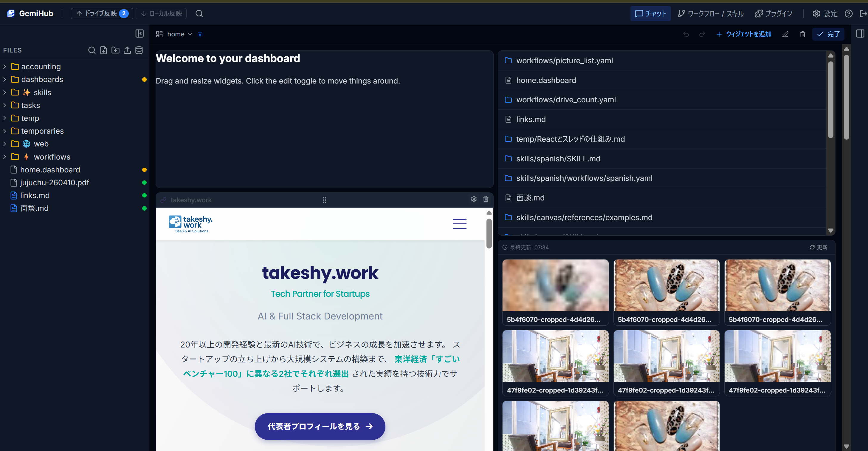Open the プラグイン tab
This screenshot has width=868, height=451.
774,13
